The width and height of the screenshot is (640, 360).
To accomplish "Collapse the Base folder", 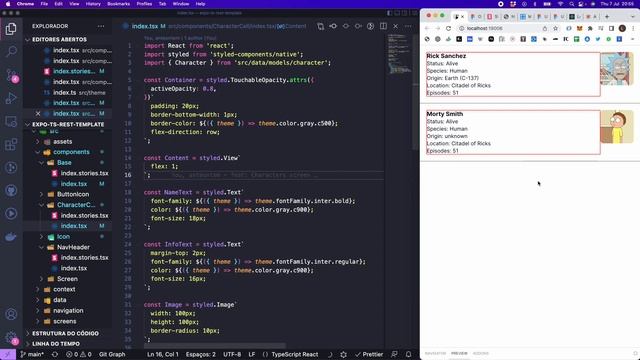I will (x=64, y=162).
